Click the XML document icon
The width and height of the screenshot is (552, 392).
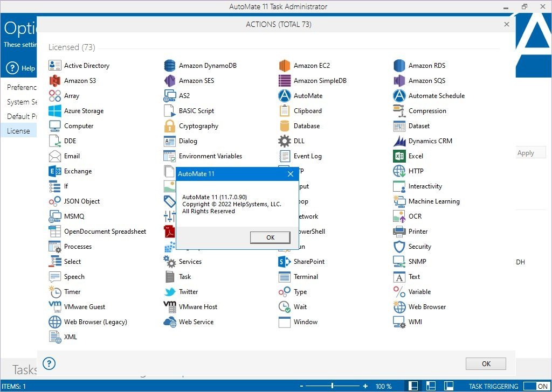(x=55, y=337)
